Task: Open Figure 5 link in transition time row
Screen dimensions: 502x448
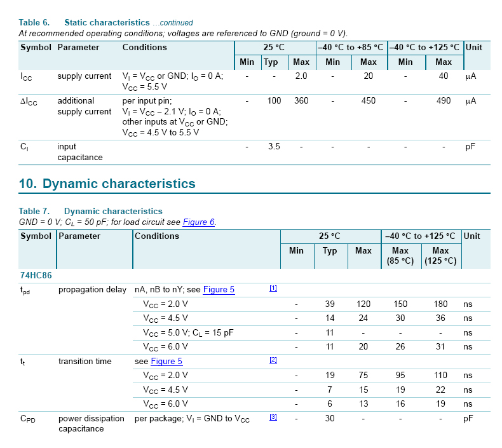Action: click(x=166, y=362)
